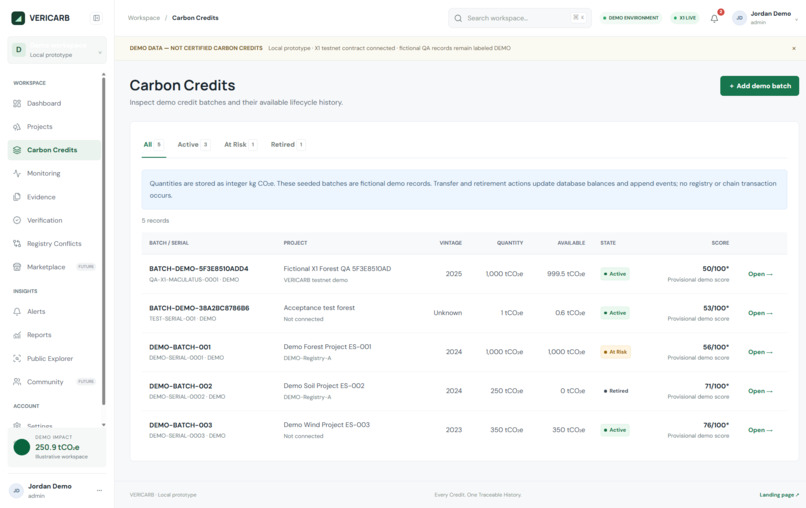Click the Retired state badge
The width and height of the screenshot is (806, 508).
click(616, 391)
